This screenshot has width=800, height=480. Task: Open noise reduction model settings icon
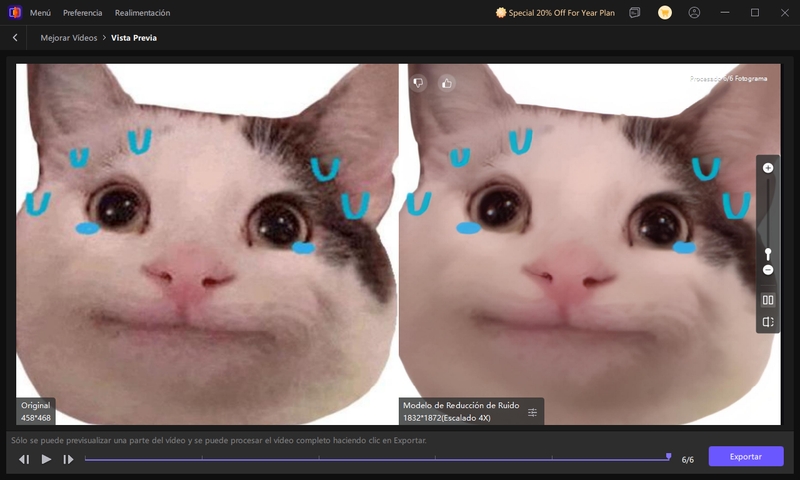[532, 412]
